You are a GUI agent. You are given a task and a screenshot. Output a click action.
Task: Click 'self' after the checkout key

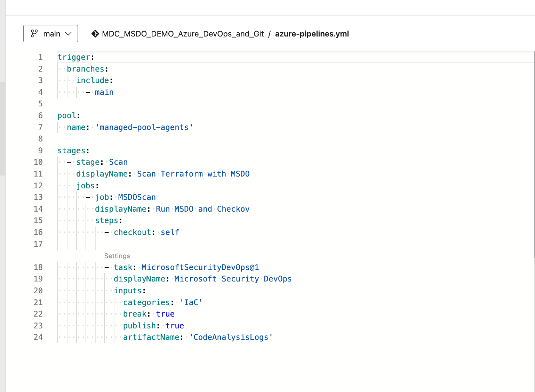tap(170, 232)
